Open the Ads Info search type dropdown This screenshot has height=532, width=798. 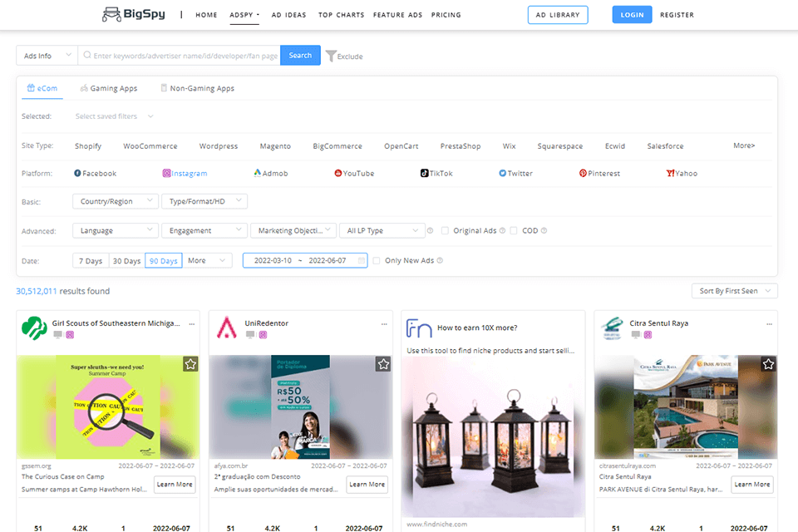click(x=47, y=56)
